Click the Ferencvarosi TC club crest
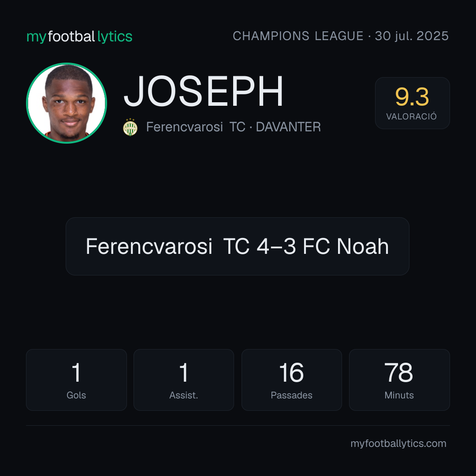Screen dimensions: 476x476 130,127
